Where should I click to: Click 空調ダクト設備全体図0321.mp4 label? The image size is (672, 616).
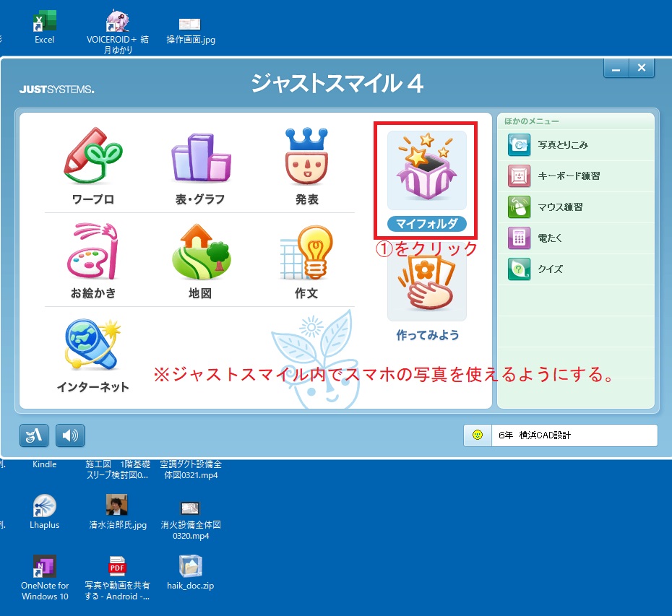(191, 469)
